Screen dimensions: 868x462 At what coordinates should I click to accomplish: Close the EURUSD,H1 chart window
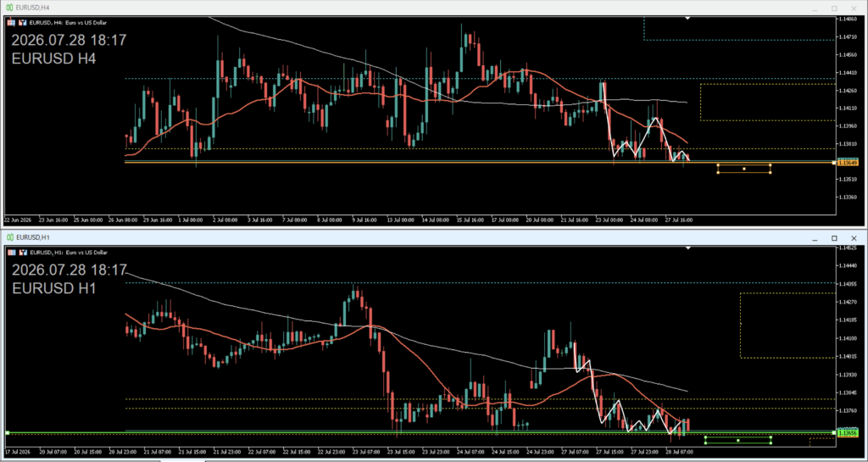pos(854,238)
